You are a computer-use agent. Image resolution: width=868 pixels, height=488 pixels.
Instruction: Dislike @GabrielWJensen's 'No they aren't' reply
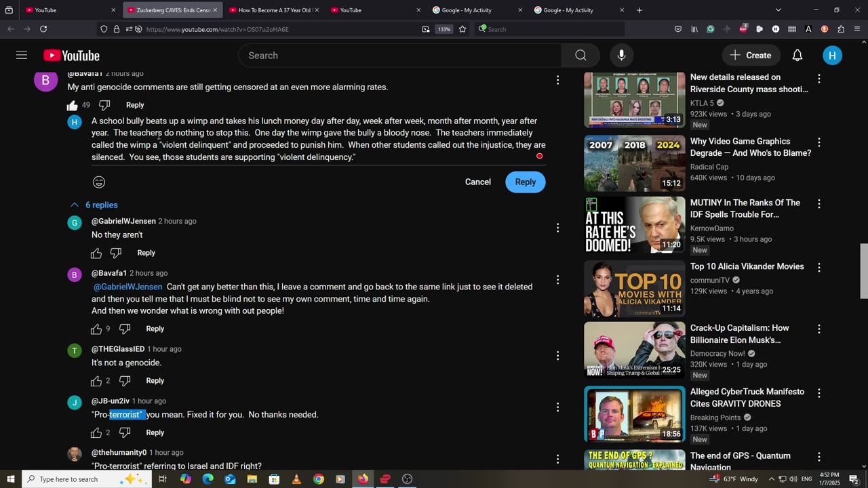(x=116, y=253)
